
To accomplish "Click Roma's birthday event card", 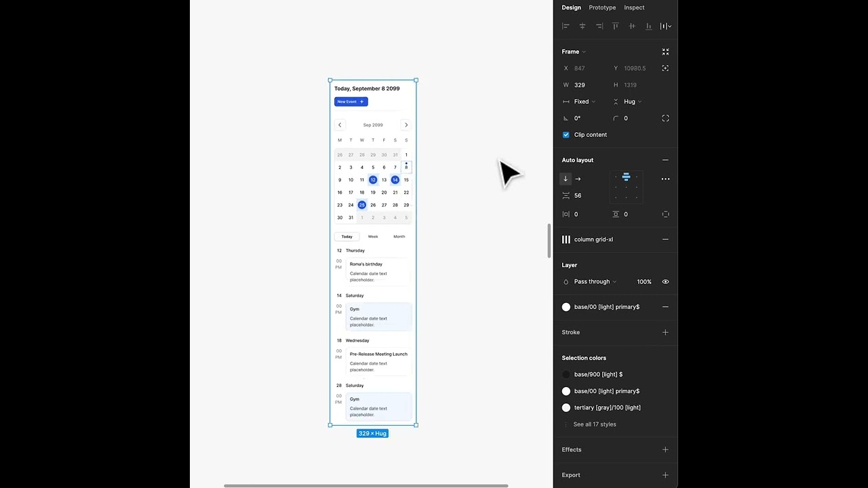I will click(x=378, y=272).
